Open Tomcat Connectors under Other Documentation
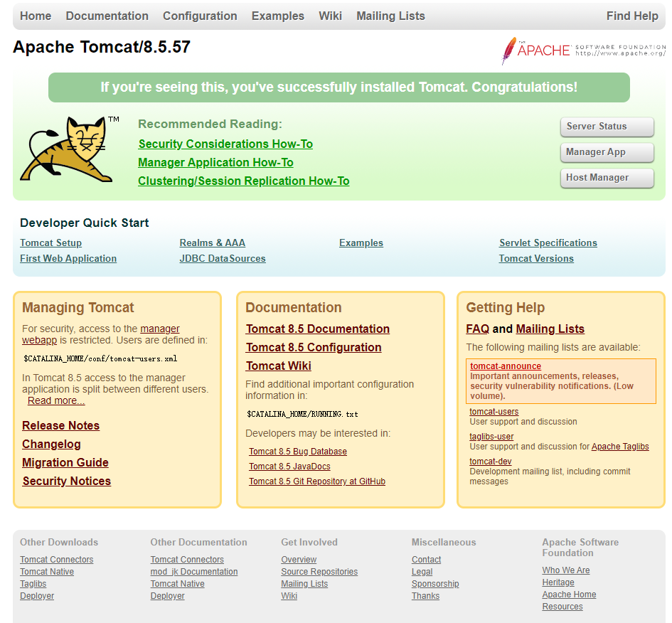672x623 pixels. (187, 560)
